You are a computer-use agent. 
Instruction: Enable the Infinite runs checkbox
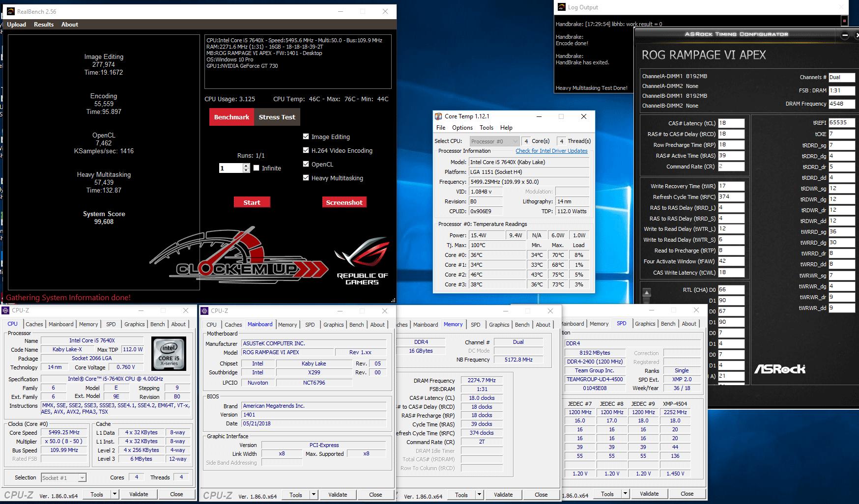pyautogui.click(x=257, y=168)
